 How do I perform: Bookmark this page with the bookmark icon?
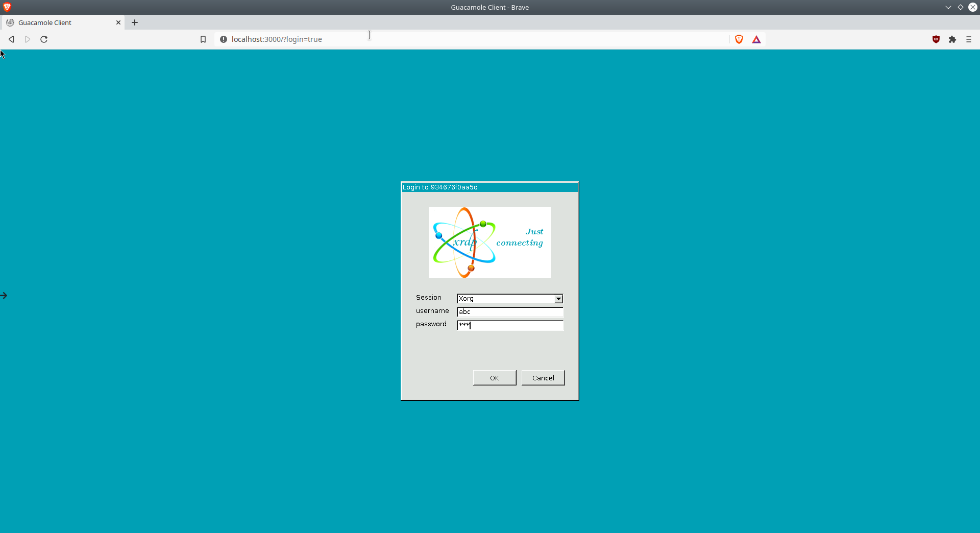coord(203,39)
